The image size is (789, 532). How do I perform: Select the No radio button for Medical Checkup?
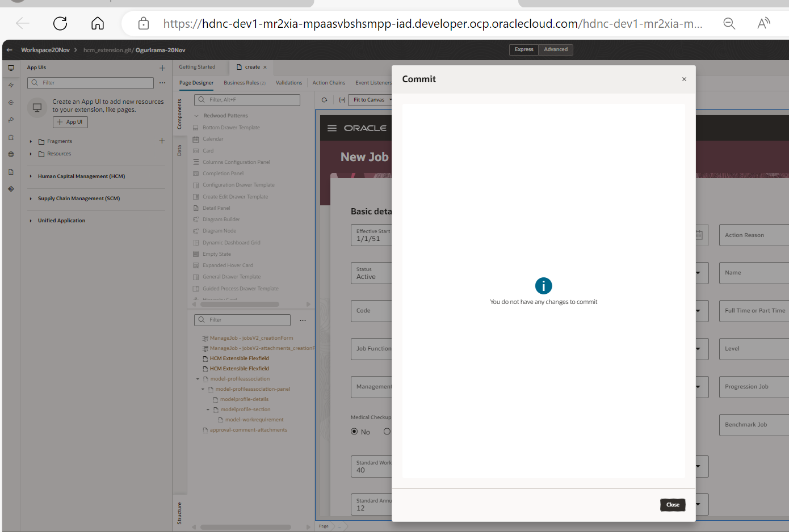[354, 432]
